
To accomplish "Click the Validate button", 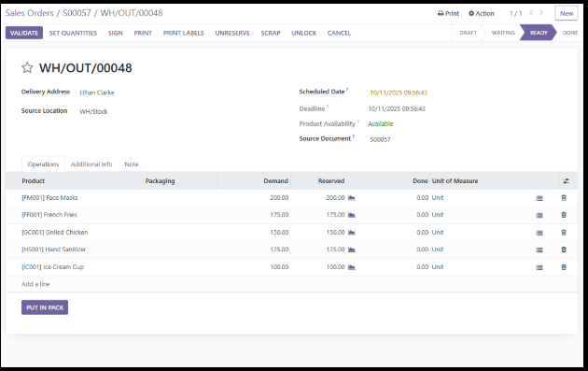I will pos(24,33).
